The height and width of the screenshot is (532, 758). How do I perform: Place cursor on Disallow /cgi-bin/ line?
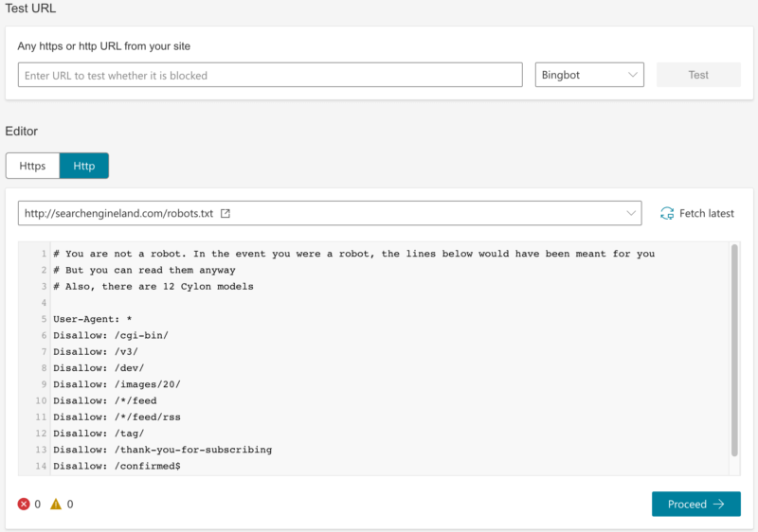point(111,335)
